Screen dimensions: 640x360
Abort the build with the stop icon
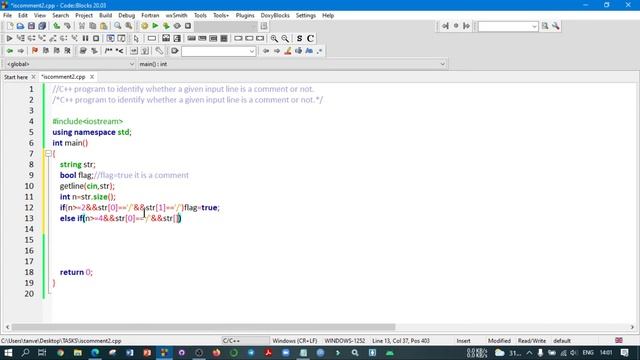[x=188, y=26]
